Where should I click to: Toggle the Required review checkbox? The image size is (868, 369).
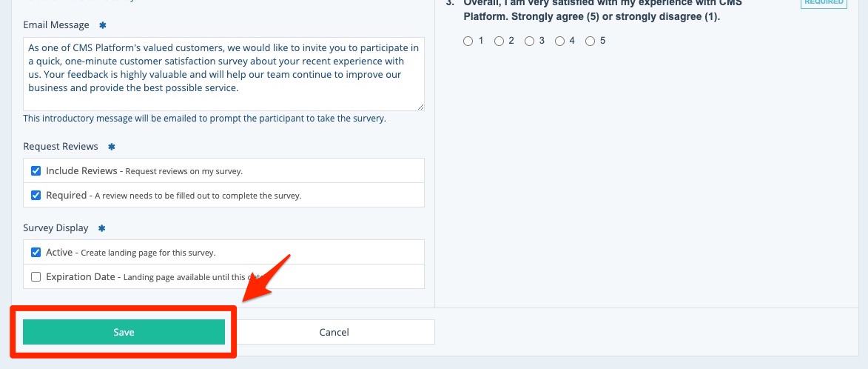coord(36,196)
